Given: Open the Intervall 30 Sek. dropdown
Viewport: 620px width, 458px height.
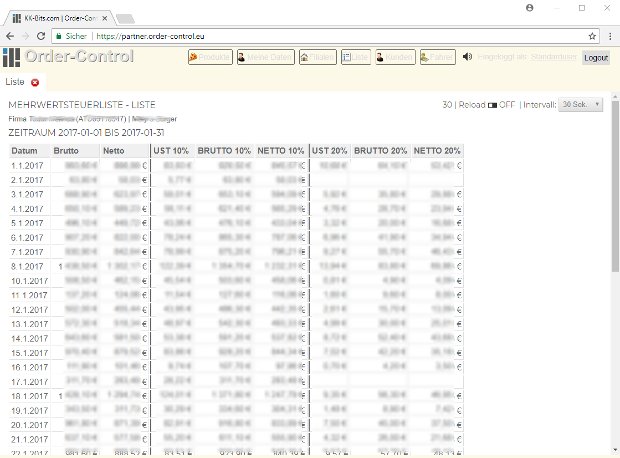Looking at the screenshot, I should pos(580,105).
